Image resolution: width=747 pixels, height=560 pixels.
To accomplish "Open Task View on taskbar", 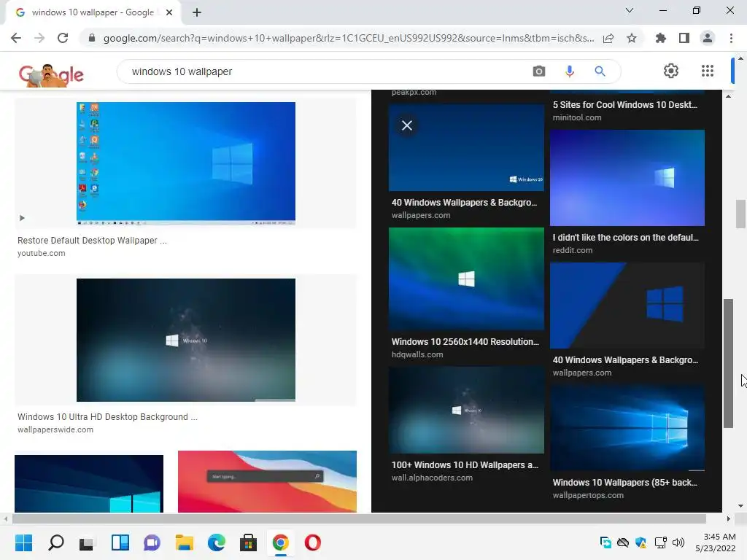I will (x=88, y=542).
